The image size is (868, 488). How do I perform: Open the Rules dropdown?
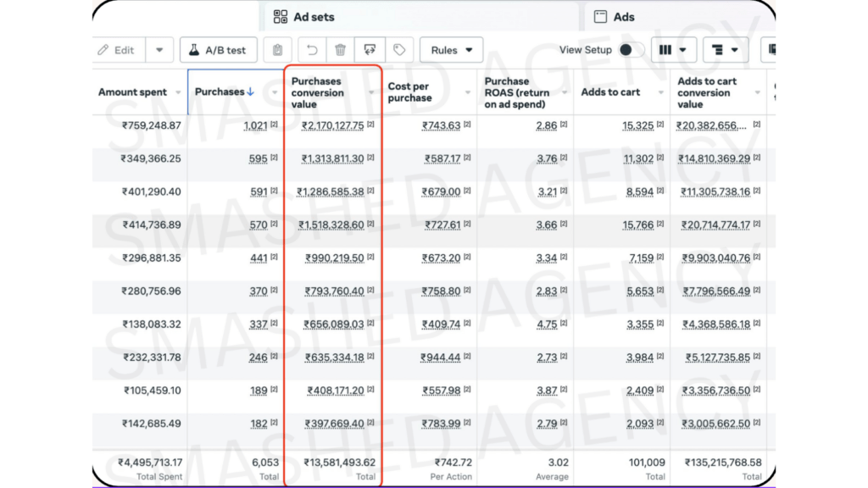451,50
